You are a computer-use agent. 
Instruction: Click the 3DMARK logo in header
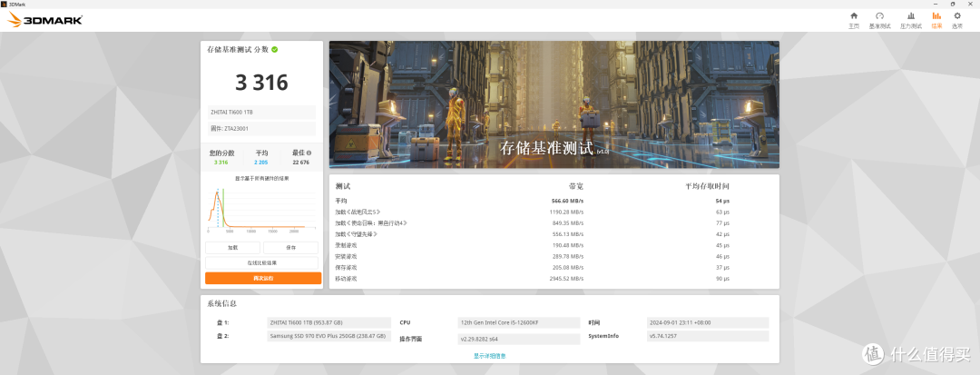pos(44,20)
